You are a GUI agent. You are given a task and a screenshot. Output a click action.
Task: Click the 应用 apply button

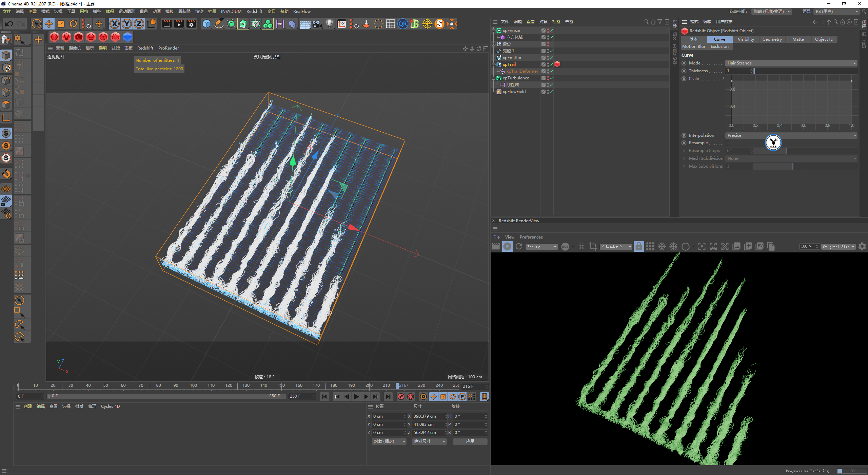pyautogui.click(x=470, y=441)
